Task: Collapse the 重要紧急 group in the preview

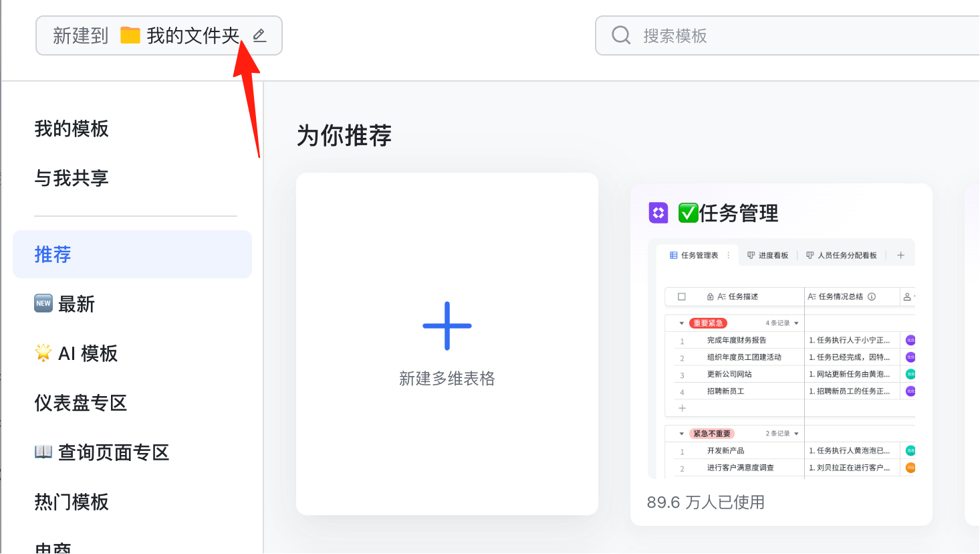Action: click(681, 323)
